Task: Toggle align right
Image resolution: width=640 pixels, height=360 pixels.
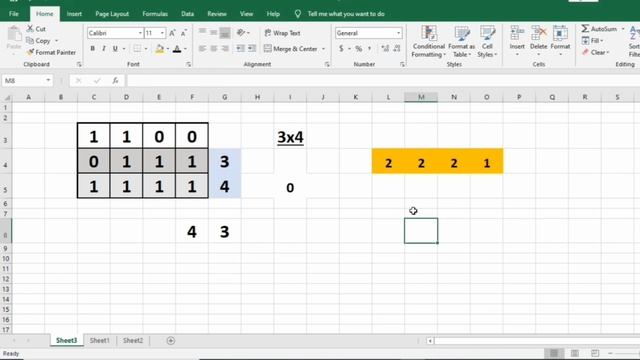Action: (x=224, y=49)
